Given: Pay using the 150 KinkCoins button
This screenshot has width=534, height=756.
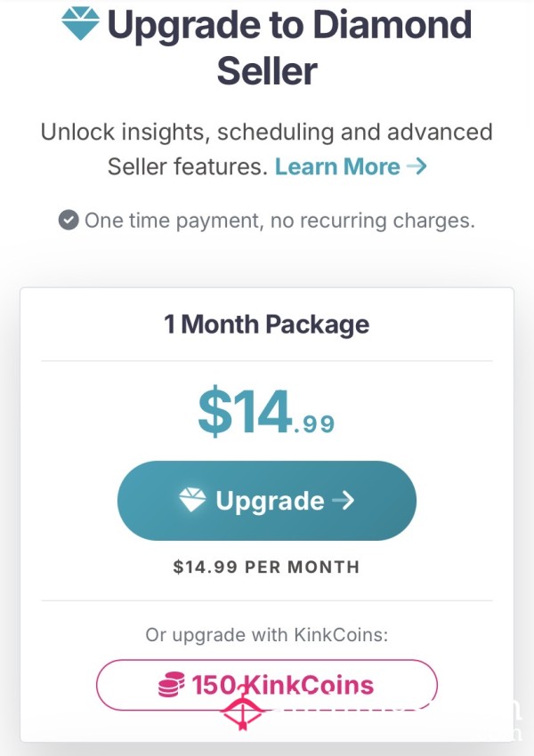Looking at the screenshot, I should point(267,685).
